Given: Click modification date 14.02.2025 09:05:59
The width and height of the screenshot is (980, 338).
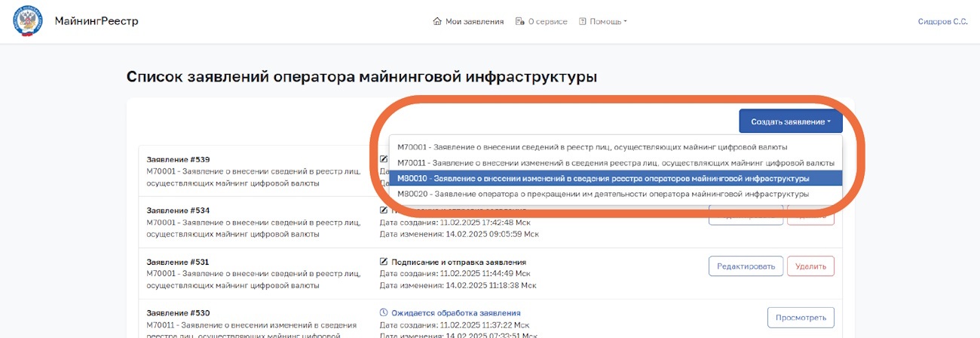Looking at the screenshot, I should click(459, 234).
